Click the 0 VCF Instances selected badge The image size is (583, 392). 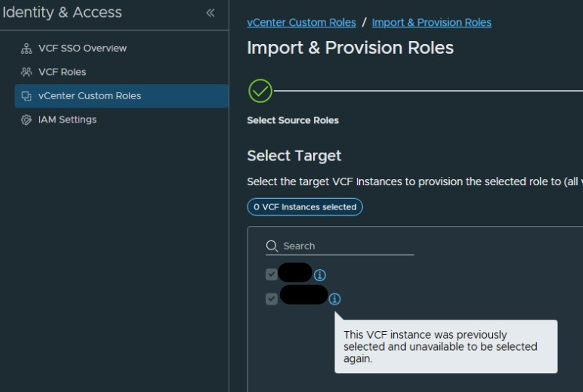click(305, 207)
